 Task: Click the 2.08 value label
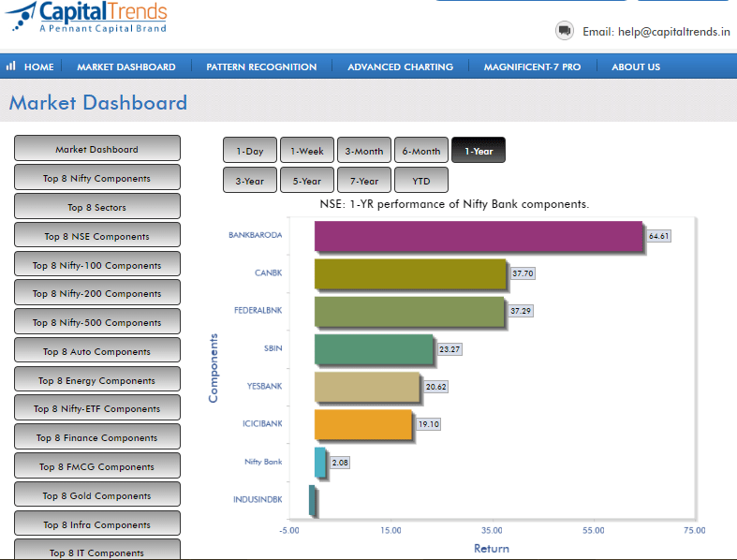point(340,463)
